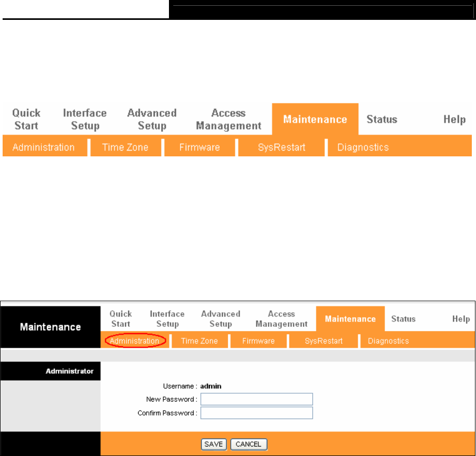Open Interface Setup in the enlarged menu figure
The width and height of the screenshot is (476, 456).
point(85,119)
